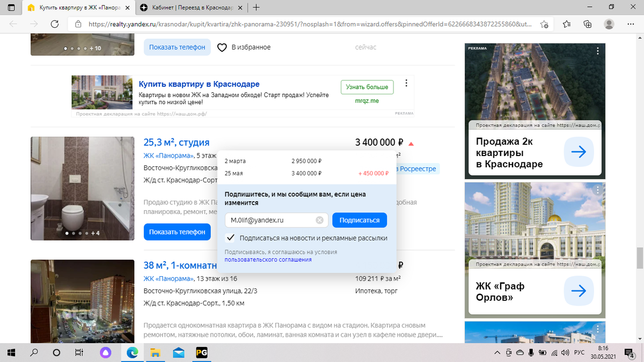Toggle price history arrow next to 3 400 000 ₽

(x=411, y=143)
